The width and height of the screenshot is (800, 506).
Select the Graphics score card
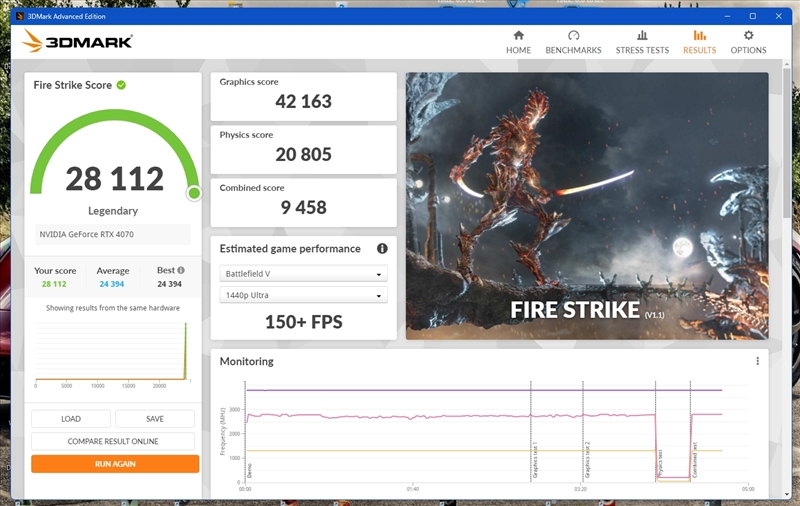(303, 96)
